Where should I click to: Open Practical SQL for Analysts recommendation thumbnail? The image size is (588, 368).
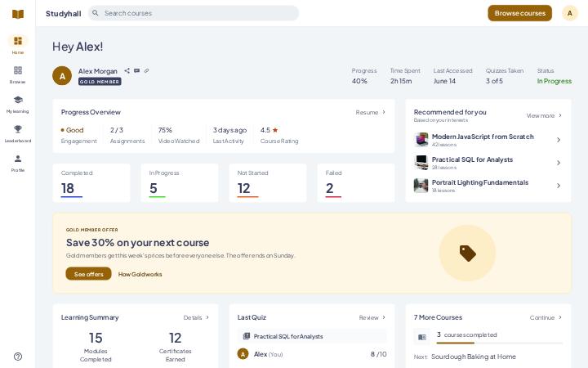[x=421, y=163]
